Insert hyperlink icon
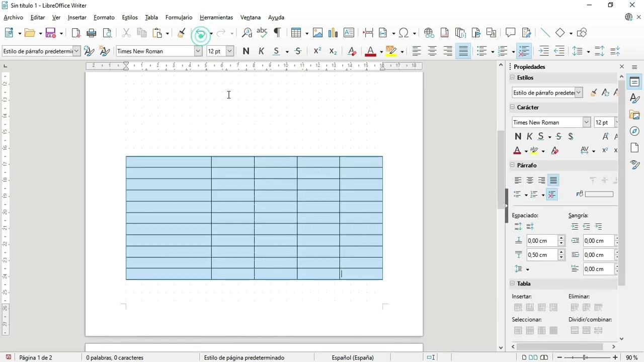Image resolution: width=644 pixels, height=362 pixels. (429, 33)
